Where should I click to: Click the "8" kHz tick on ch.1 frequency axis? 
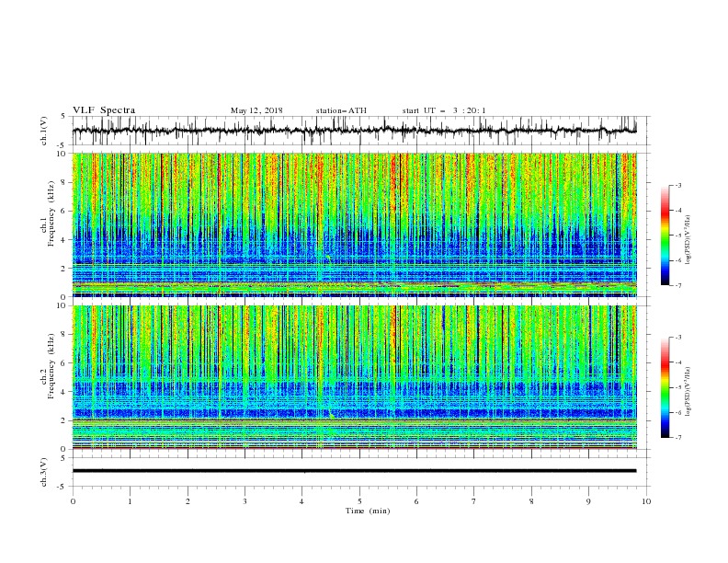(65, 182)
